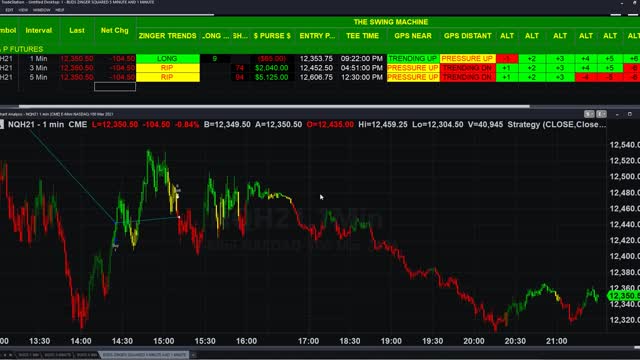The image size is (640, 360).
Task: Click the NQH21 - 1 min chart symbol label
Action: pos(36,124)
